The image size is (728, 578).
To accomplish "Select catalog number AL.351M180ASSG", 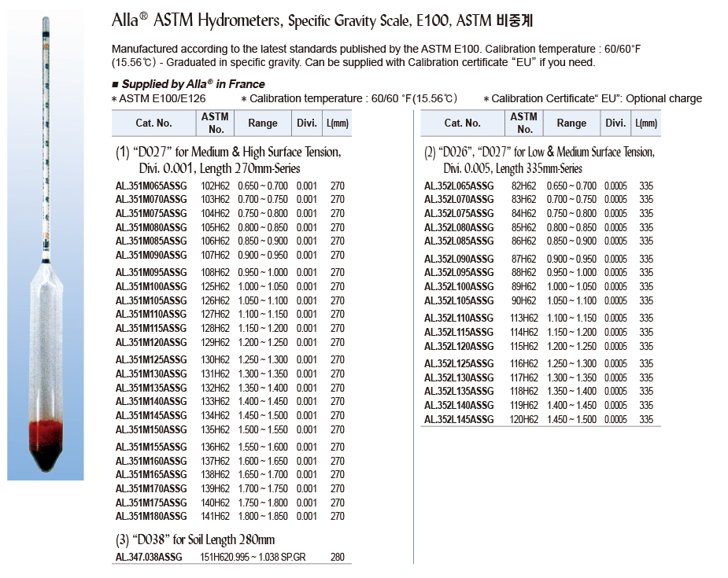I will [x=151, y=516].
